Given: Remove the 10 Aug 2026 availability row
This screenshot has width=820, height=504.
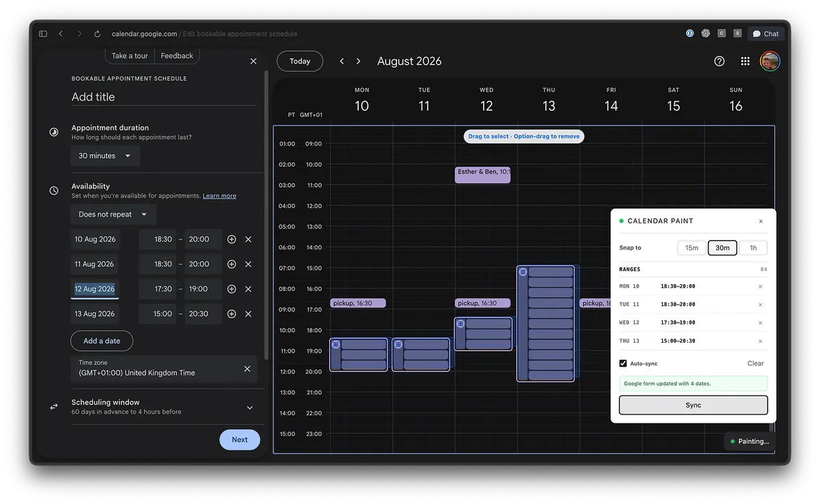Looking at the screenshot, I should coord(248,240).
